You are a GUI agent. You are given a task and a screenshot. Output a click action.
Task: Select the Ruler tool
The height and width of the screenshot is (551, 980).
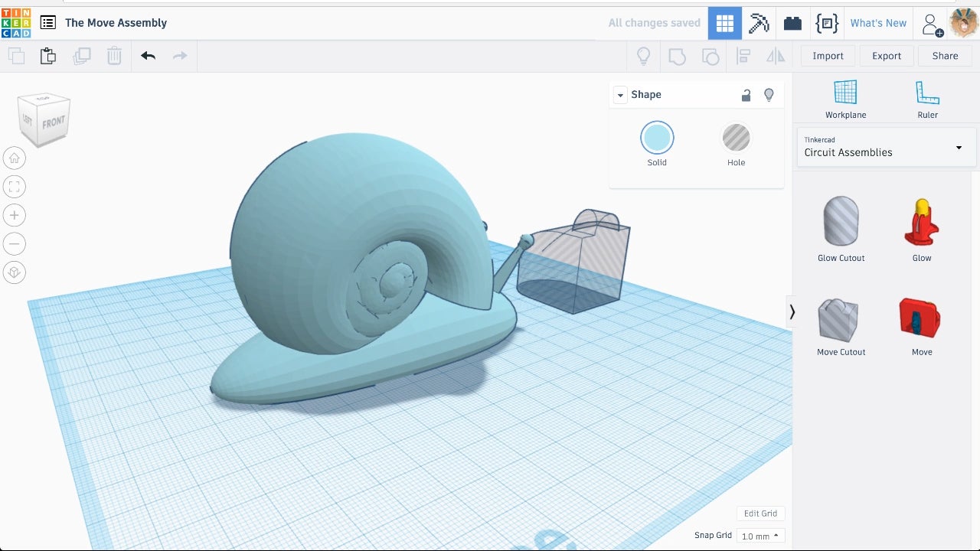coord(927,99)
